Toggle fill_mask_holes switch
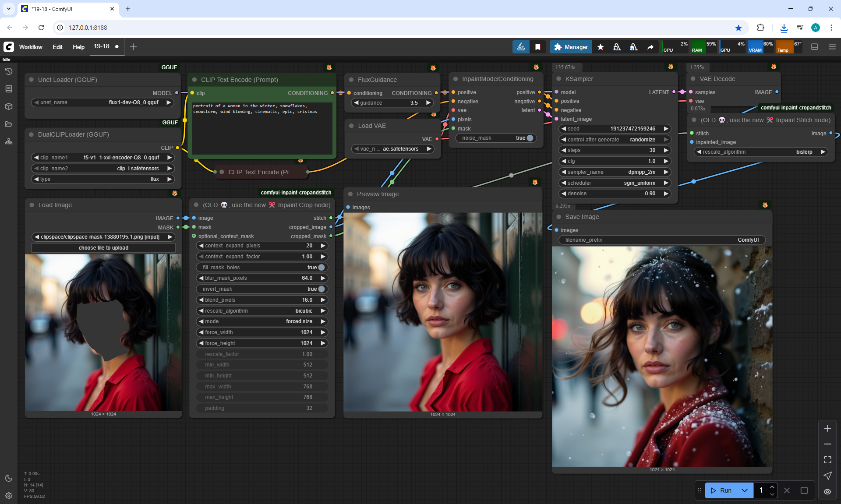841x504 pixels. point(321,268)
